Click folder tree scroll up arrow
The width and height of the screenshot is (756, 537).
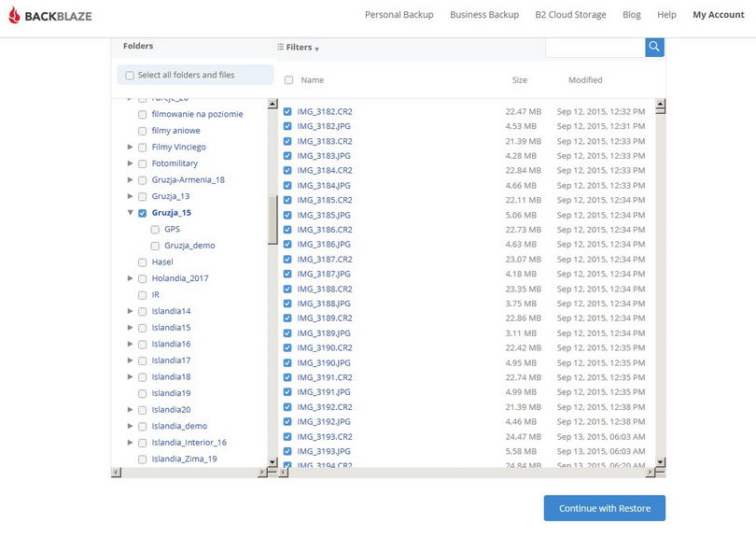pyautogui.click(x=273, y=104)
